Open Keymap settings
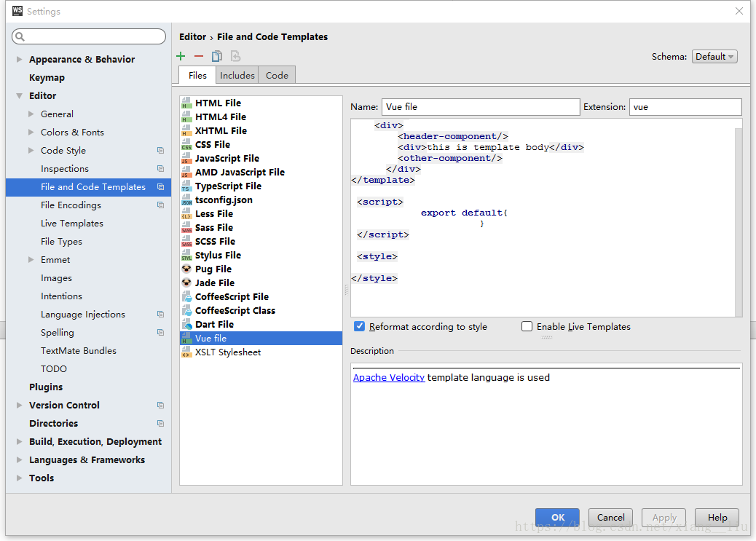This screenshot has height=541, width=756. [47, 78]
